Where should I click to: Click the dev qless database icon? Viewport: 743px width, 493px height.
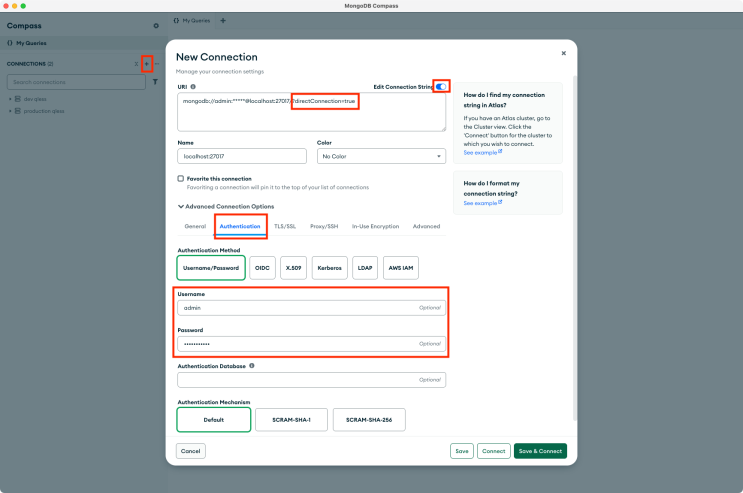coord(18,99)
